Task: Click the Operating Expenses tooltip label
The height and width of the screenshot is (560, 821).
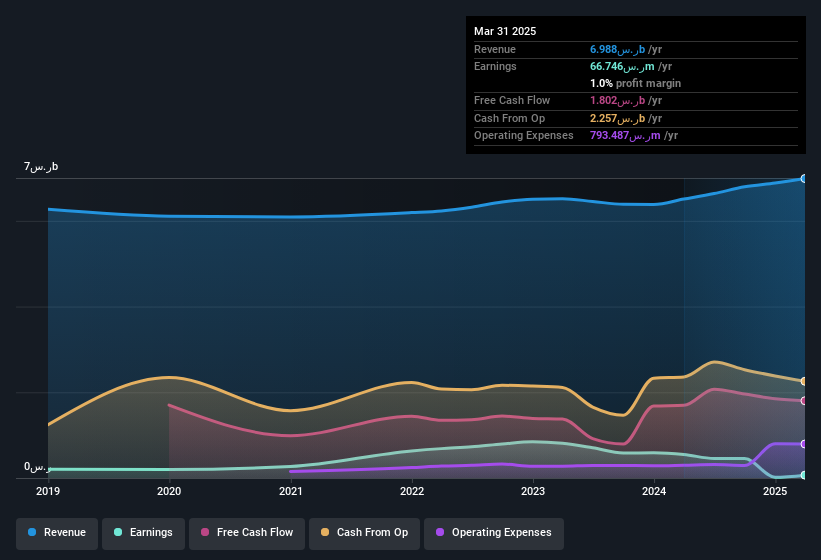Action: 524,136
